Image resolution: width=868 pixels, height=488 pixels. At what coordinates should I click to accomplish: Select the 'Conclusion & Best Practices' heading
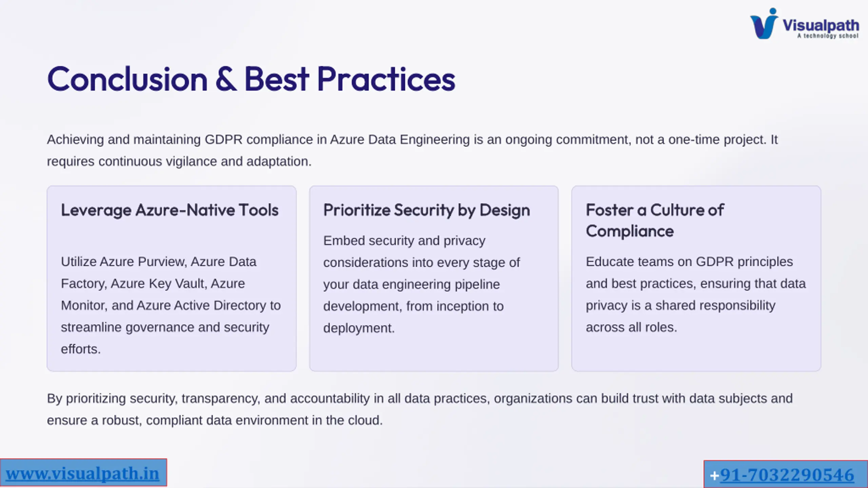coord(251,79)
